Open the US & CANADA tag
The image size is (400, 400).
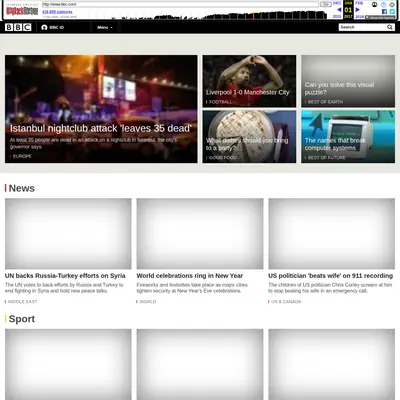[286, 302]
